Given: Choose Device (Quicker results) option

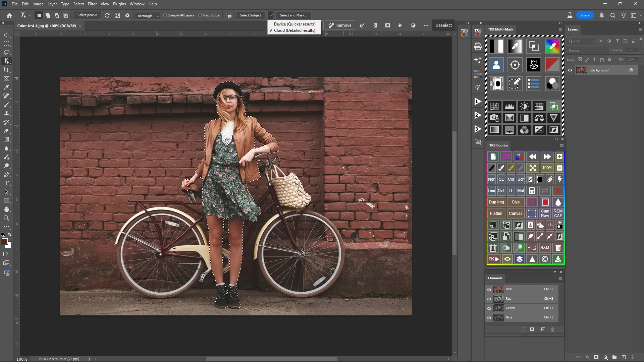Looking at the screenshot, I should click(294, 24).
